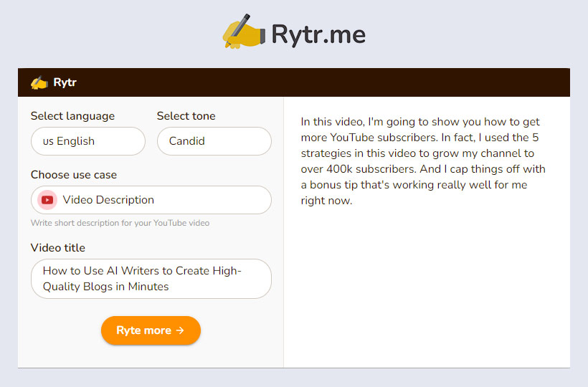
Task: Click the 'Rytr.me' wordmark text
Action: pos(318,34)
